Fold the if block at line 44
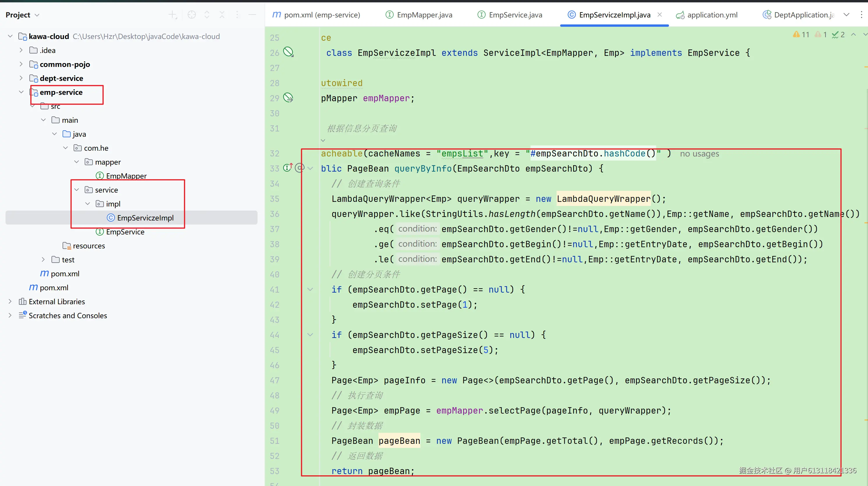 pyautogui.click(x=310, y=335)
